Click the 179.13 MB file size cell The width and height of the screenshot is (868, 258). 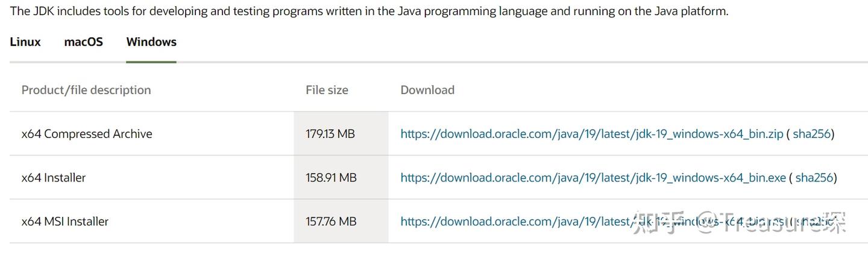[330, 134]
